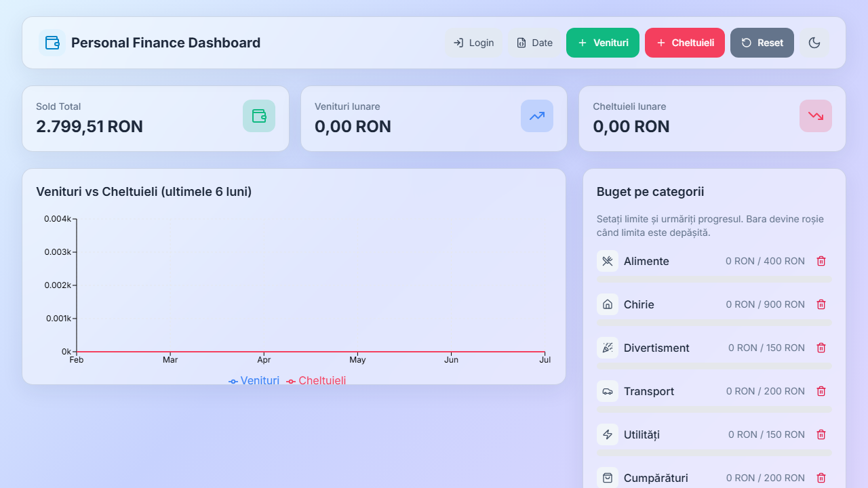The height and width of the screenshot is (488, 868).
Task: Click the 0.004k label on chart y-axis
Action: [x=58, y=219]
